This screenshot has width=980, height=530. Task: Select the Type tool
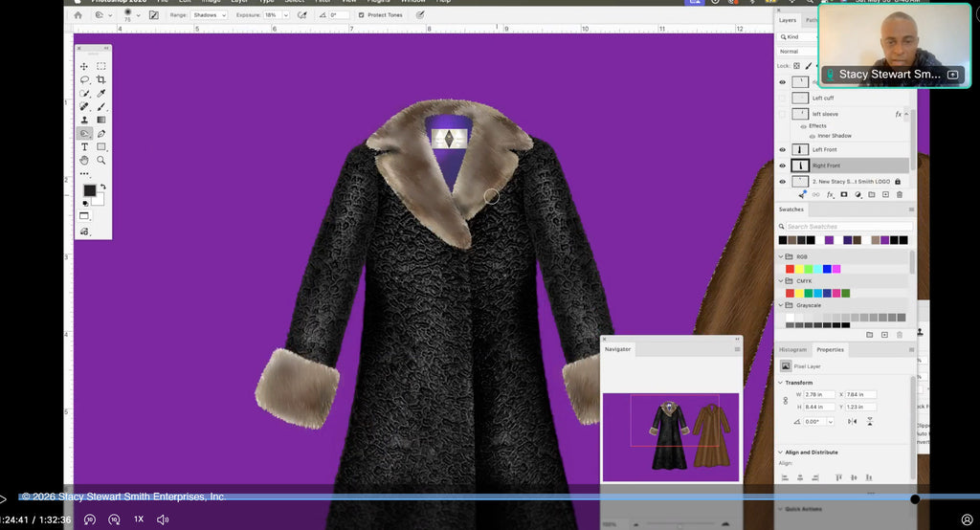[x=84, y=147]
